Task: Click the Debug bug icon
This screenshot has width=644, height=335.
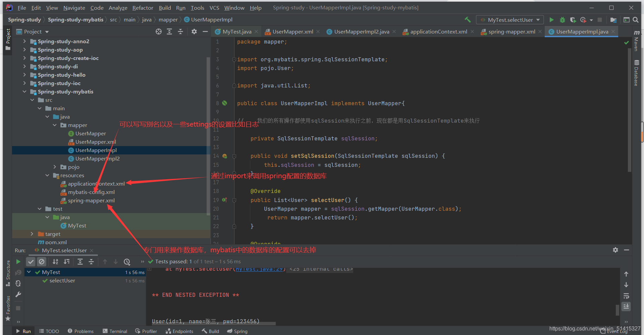Action: 562,20
